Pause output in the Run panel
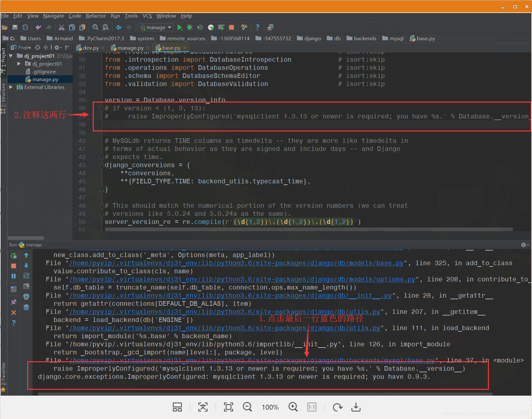Screen dimensions: 532x419 tap(14, 276)
